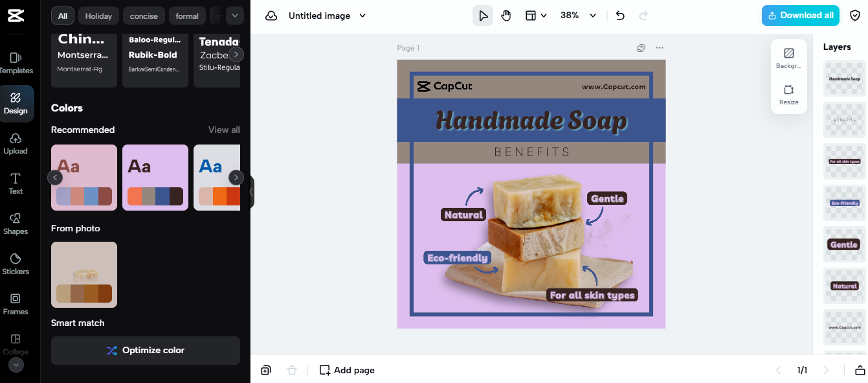Select the Eco-friendly label on canvas
Screen dimensions: 868x383
pyautogui.click(x=457, y=258)
